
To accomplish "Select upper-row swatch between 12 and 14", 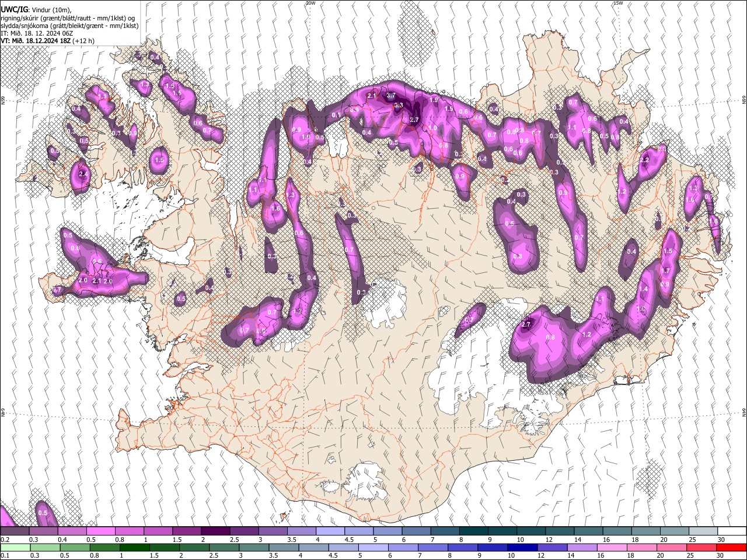I will click(x=559, y=531).
